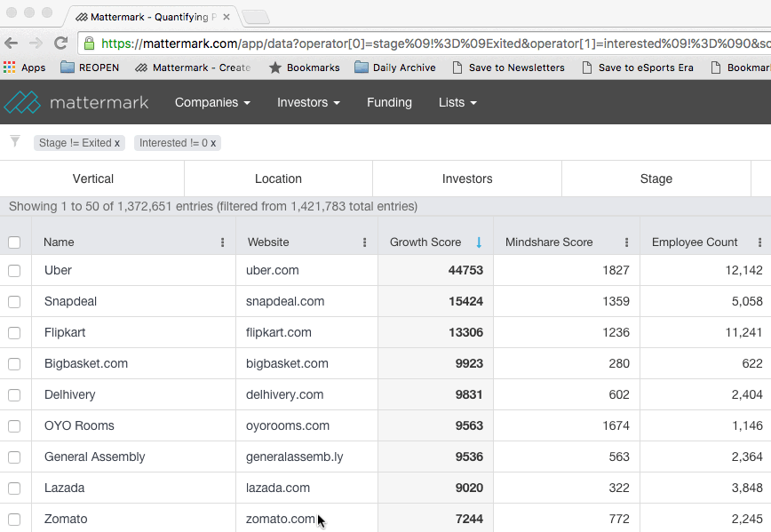Viewport: 771px width, 532px height.
Task: Remove the Interested != 0 filter
Action: coord(213,143)
